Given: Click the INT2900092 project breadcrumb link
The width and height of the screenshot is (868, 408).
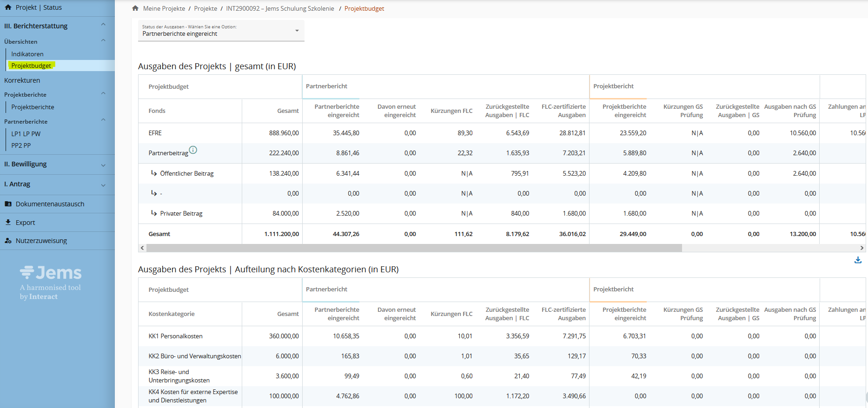Looking at the screenshot, I should click(x=280, y=8).
